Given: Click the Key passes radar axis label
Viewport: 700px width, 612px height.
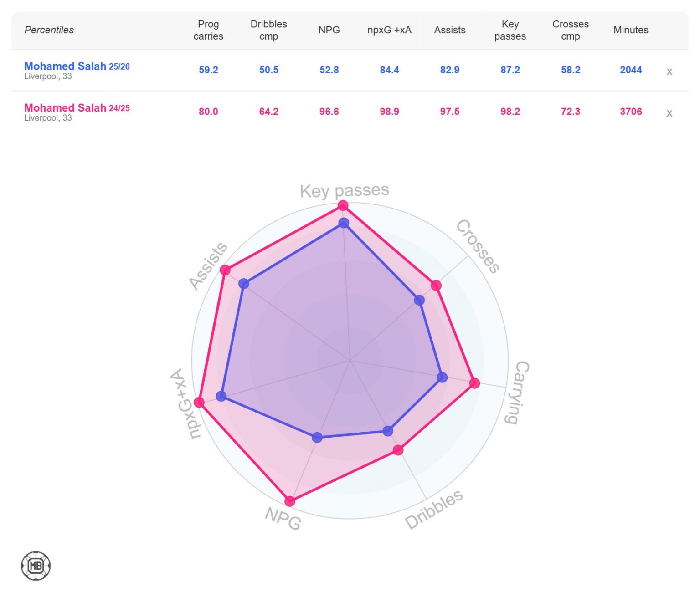Looking at the screenshot, I should click(x=345, y=190).
